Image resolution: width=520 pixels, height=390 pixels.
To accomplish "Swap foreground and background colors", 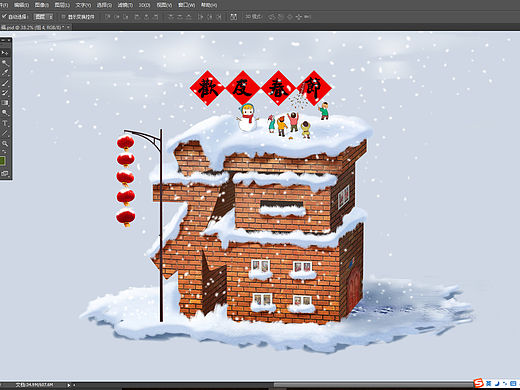I will (x=5, y=152).
